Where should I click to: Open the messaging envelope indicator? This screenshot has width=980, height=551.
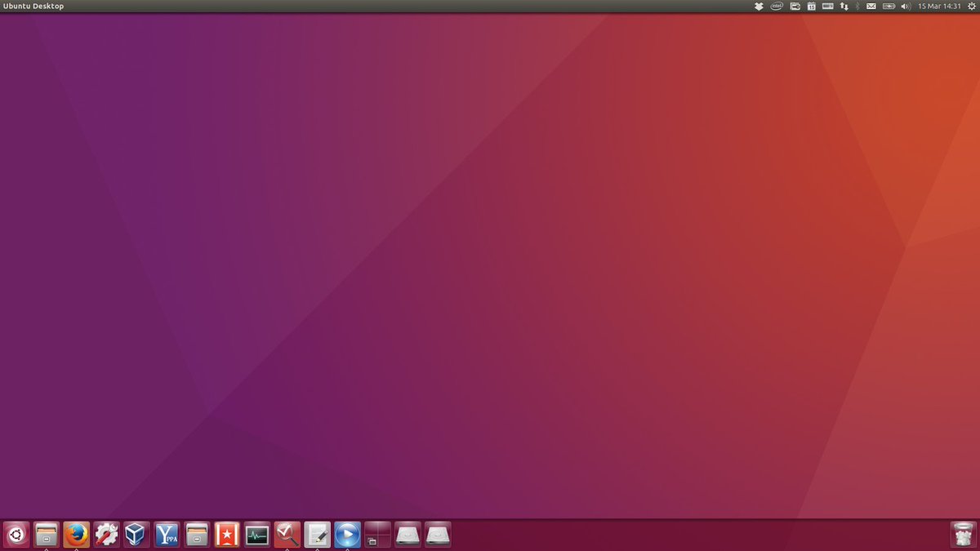click(x=871, y=6)
